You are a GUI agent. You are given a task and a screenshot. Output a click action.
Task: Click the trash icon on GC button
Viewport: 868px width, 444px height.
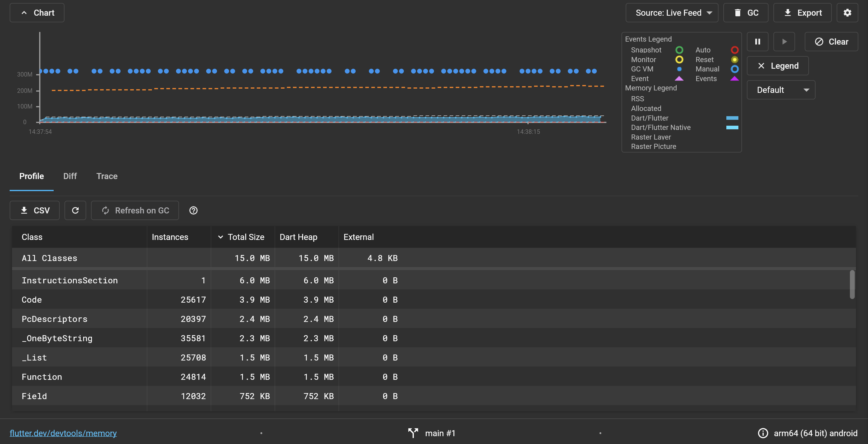737,13
